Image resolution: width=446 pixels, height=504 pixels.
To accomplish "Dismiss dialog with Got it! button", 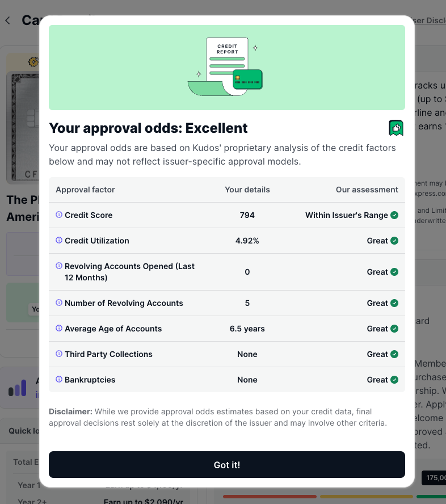I will pos(227,464).
